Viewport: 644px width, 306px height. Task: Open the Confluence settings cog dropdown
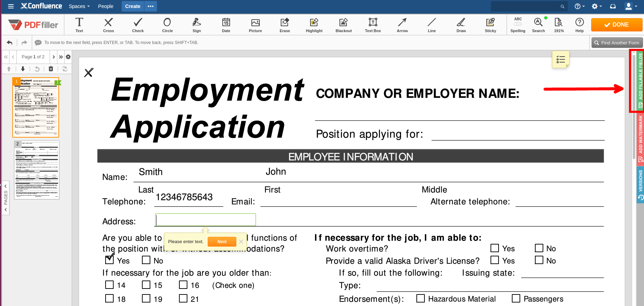click(596, 6)
